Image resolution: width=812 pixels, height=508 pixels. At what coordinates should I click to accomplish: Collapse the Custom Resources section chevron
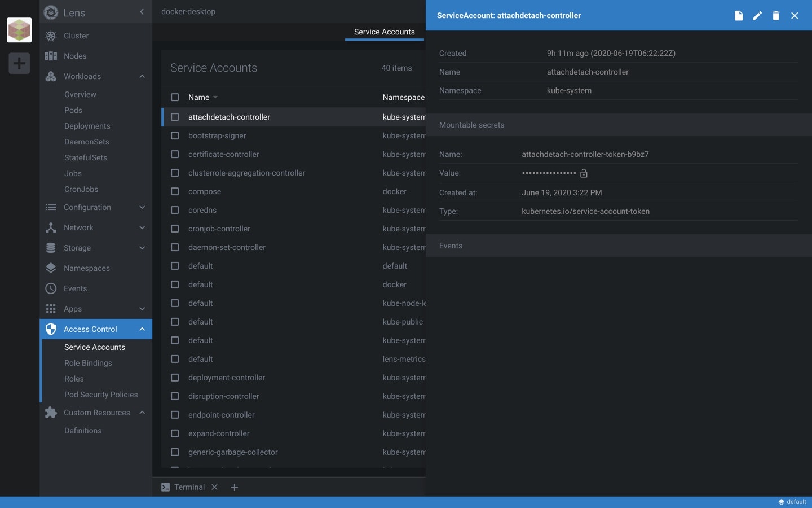[x=142, y=413]
